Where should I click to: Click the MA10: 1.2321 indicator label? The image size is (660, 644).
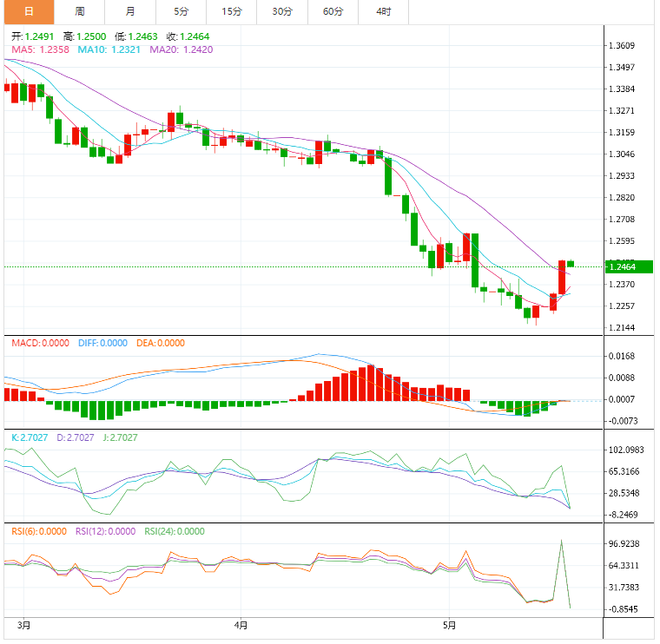pyautogui.click(x=109, y=49)
